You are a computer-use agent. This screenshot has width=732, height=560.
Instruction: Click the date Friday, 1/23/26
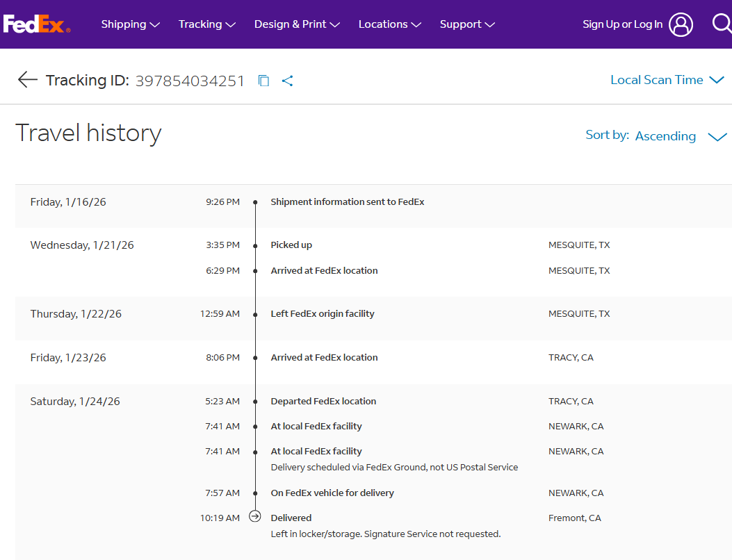pos(68,357)
